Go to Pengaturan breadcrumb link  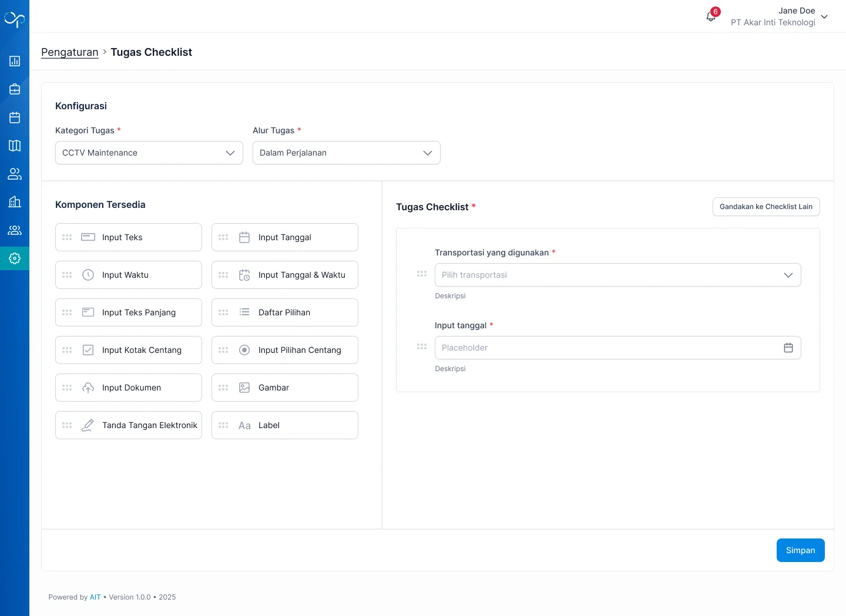(x=70, y=52)
